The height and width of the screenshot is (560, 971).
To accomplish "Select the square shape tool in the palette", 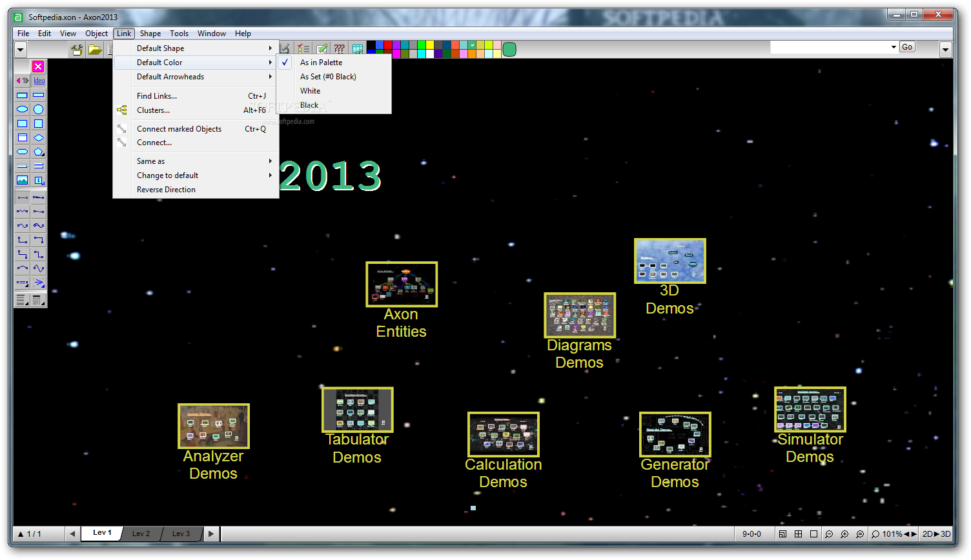I will pos(39,123).
